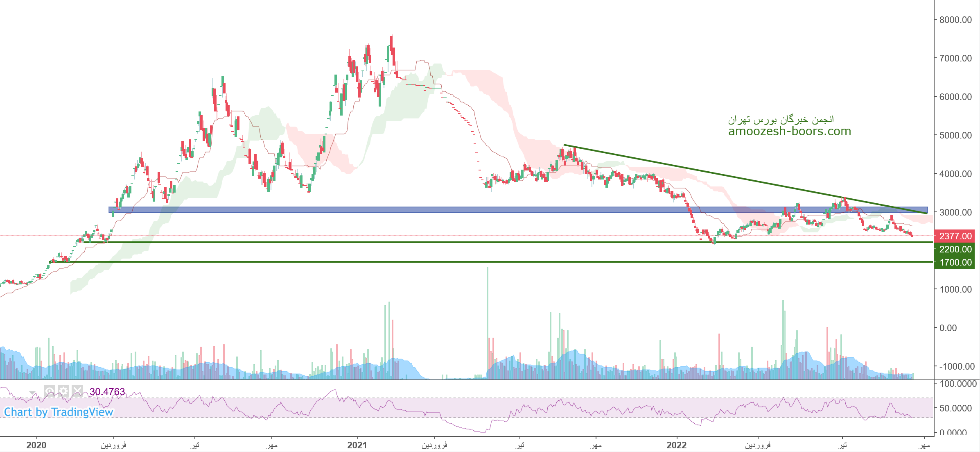980x452 pixels.
Task: Open the Chart by TradingView link
Action: 59,412
